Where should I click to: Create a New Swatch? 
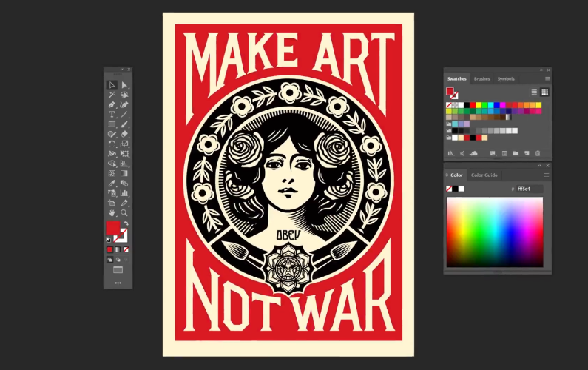[x=527, y=153]
